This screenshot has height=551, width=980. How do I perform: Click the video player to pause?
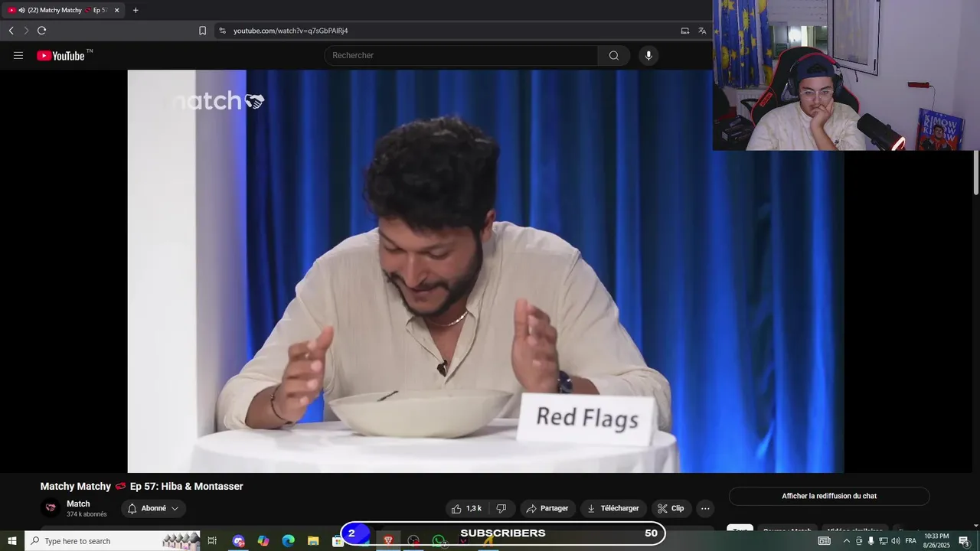tap(485, 271)
